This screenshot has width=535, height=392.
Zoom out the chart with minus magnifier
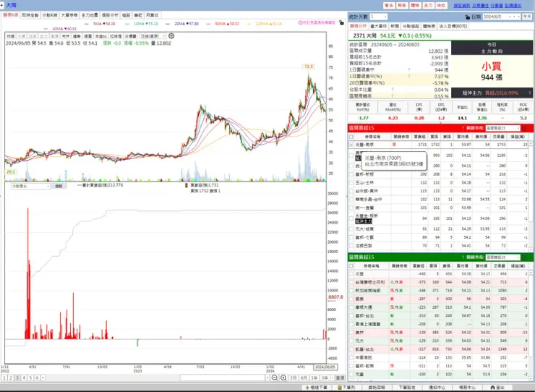274,378
